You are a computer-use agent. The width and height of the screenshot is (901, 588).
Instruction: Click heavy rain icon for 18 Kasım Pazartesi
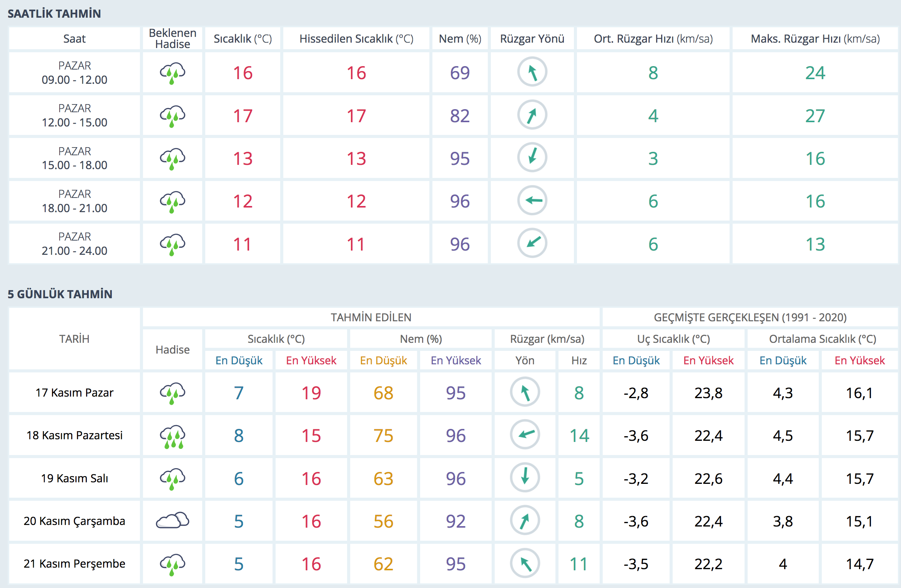tap(173, 436)
